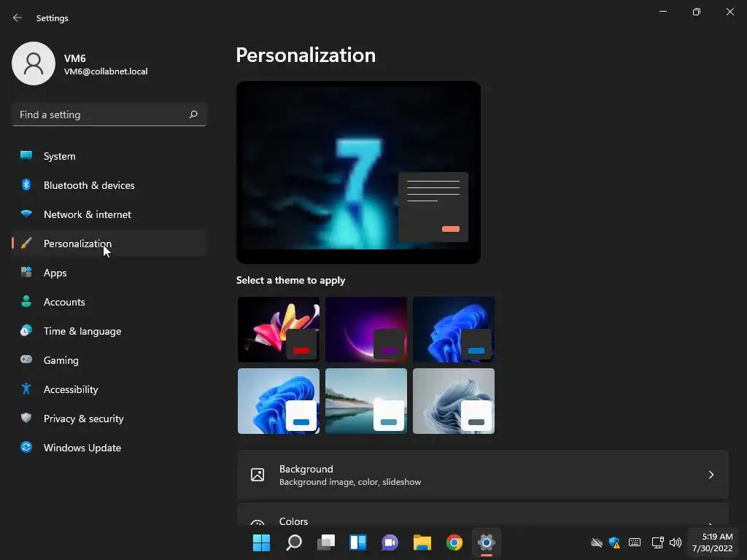The width and height of the screenshot is (747, 560).
Task: Apply the gray bloom light theme
Action: 454,401
